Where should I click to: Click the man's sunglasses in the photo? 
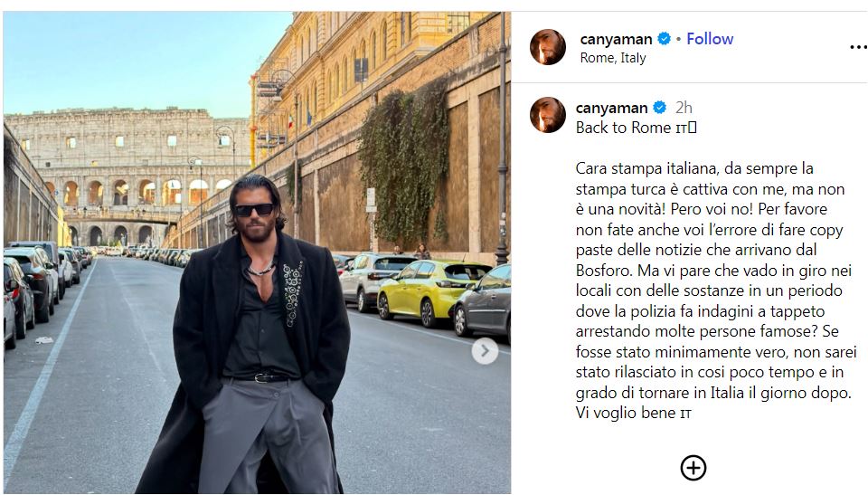pyautogui.click(x=253, y=210)
